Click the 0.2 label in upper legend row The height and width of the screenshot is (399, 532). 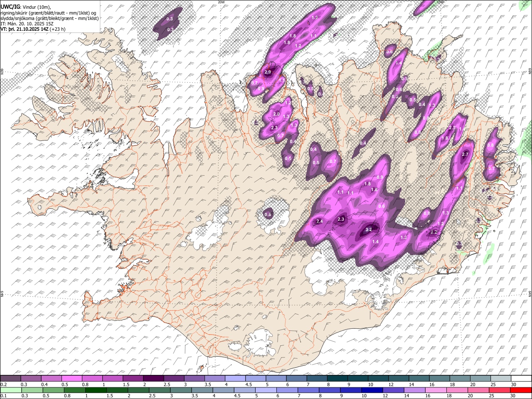coord(4,385)
